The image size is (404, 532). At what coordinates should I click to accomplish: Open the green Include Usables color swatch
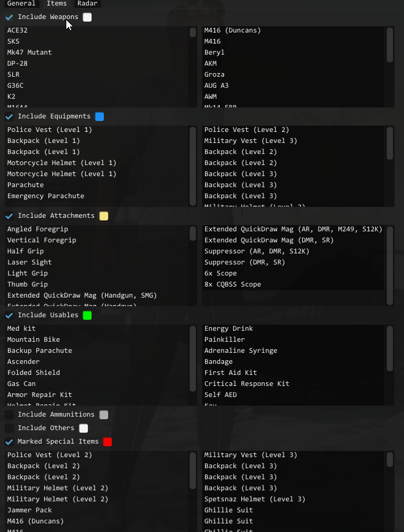87,315
